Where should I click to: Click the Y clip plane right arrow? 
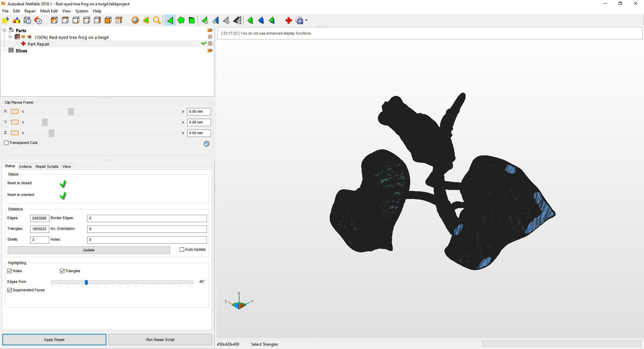183,122
